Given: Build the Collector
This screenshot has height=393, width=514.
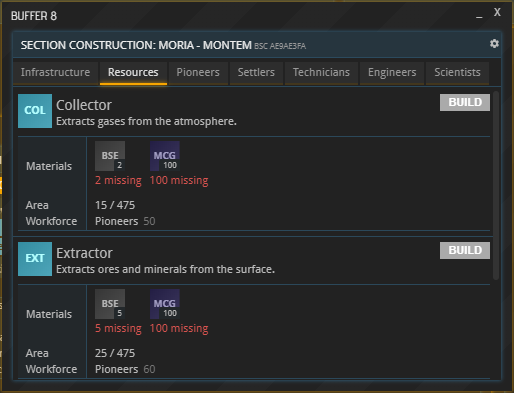Looking at the screenshot, I should 465,102.
